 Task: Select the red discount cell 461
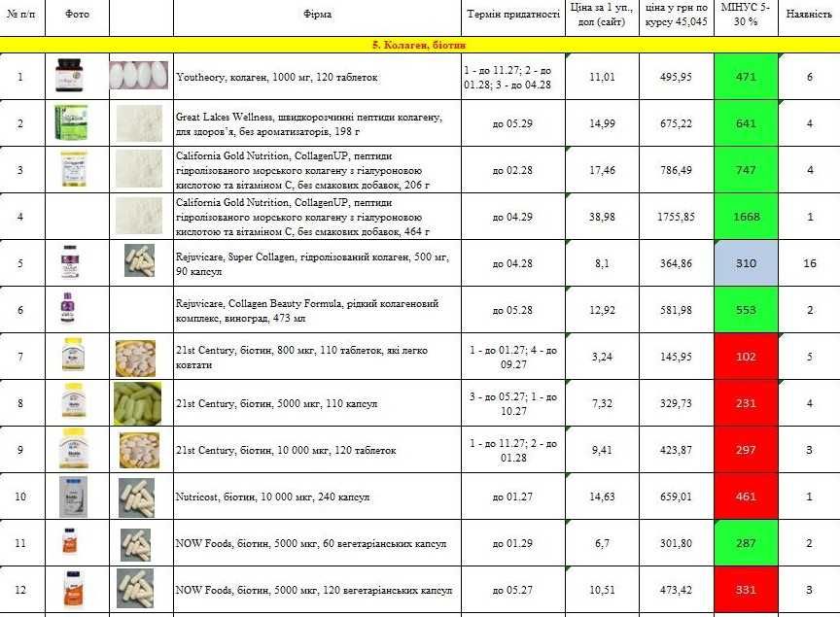[746, 497]
